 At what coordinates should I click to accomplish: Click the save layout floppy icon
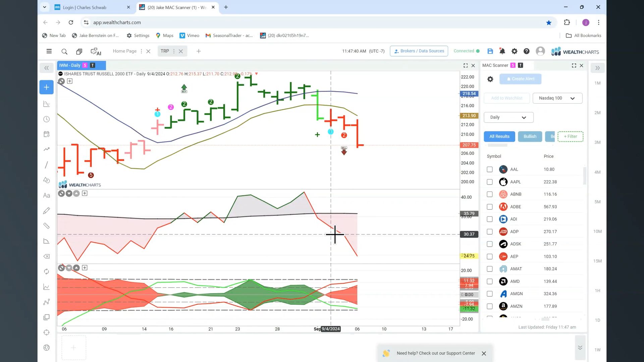490,51
